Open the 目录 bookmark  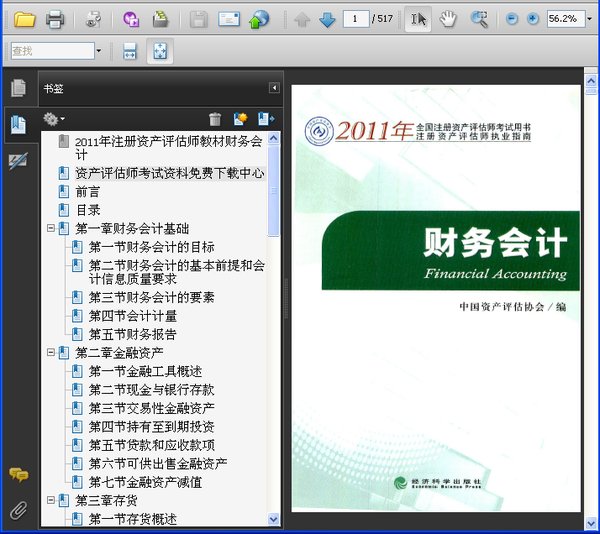88,210
